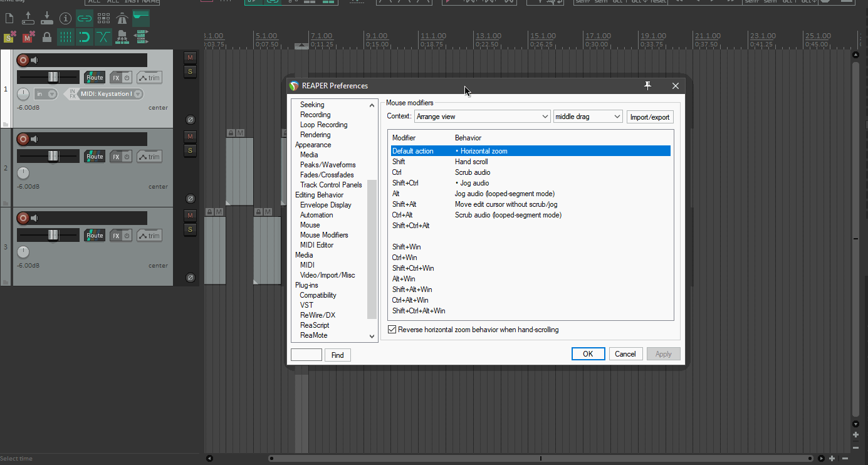The height and width of the screenshot is (465, 868).
Task: Click the Route button on track 1
Action: click(x=95, y=78)
